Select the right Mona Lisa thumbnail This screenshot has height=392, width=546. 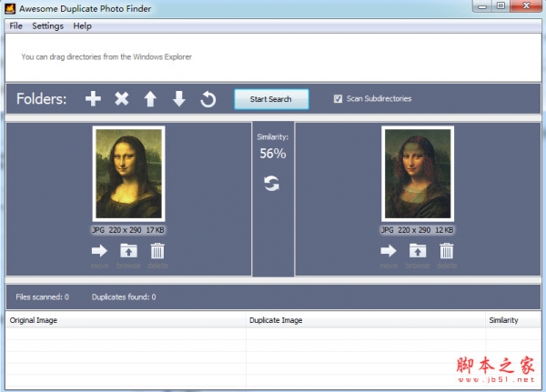(418, 174)
